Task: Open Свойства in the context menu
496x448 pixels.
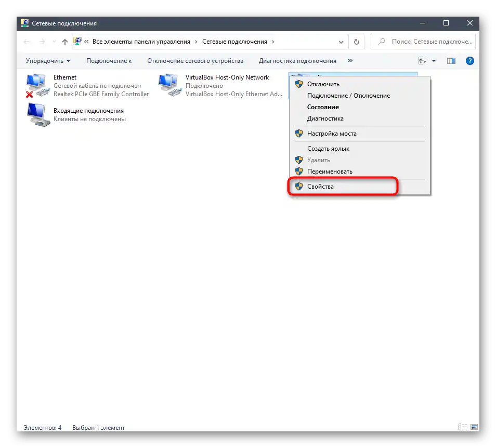Action: point(360,187)
